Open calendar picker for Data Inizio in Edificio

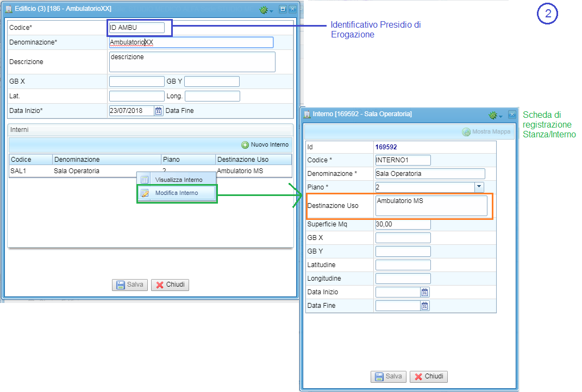(x=159, y=111)
